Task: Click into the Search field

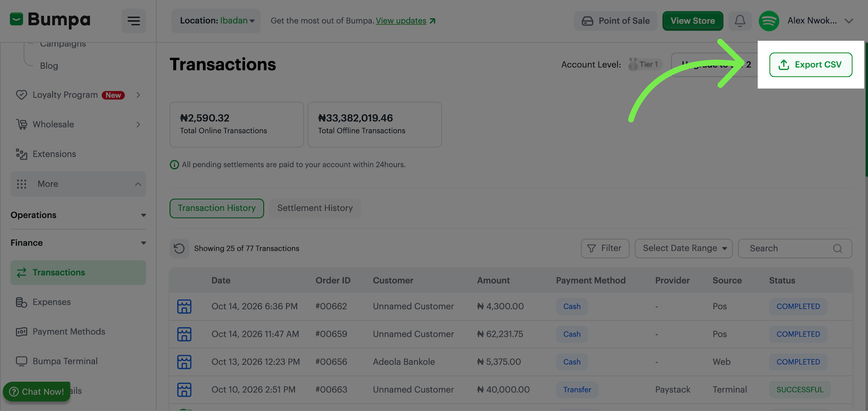Action: (x=795, y=249)
